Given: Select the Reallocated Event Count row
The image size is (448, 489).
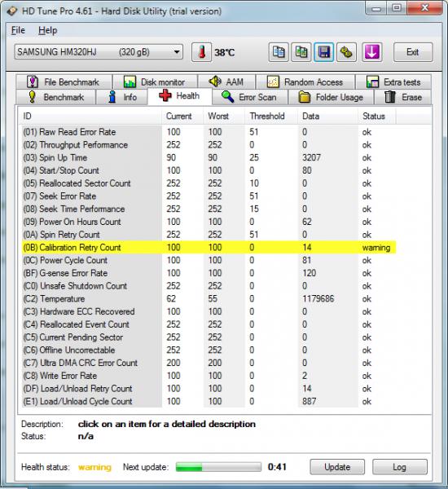Looking at the screenshot, I should pyautogui.click(x=209, y=324).
